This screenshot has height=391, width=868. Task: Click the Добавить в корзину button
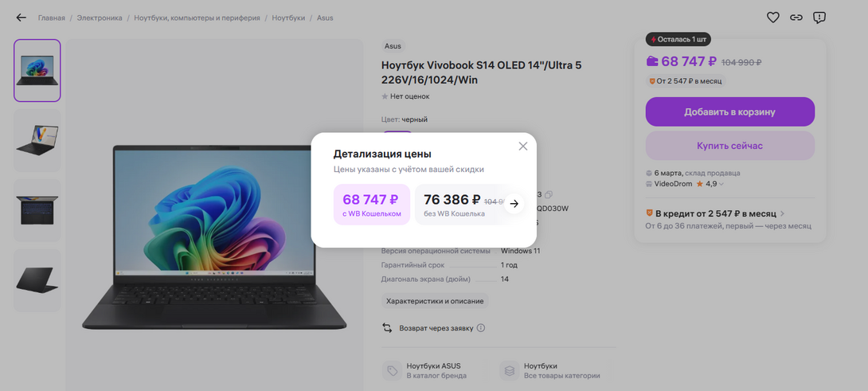click(729, 111)
